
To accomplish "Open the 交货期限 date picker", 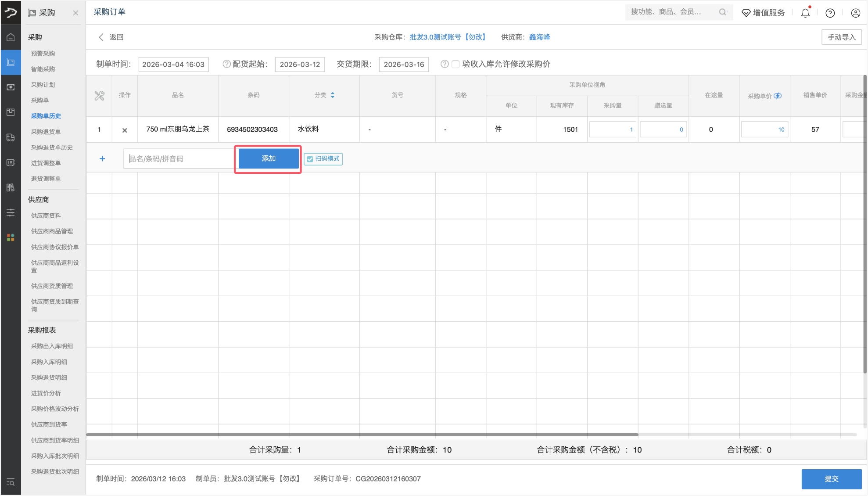I will pos(404,65).
